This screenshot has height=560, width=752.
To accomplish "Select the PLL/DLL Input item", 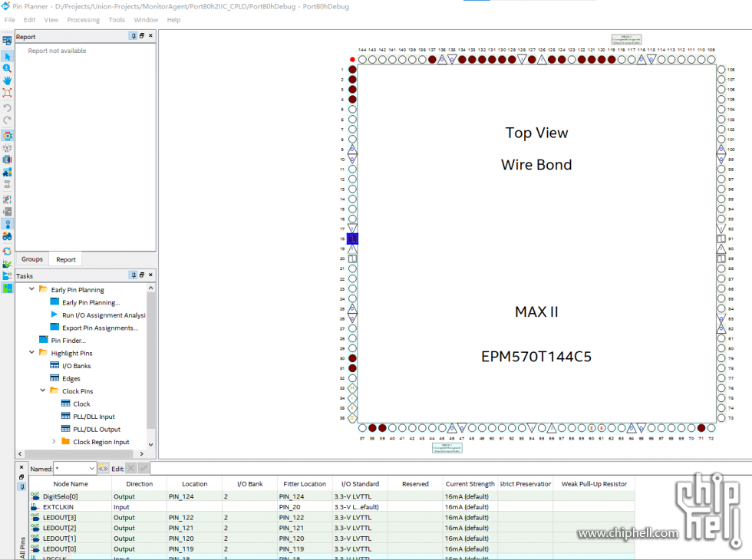I will pos(94,417).
